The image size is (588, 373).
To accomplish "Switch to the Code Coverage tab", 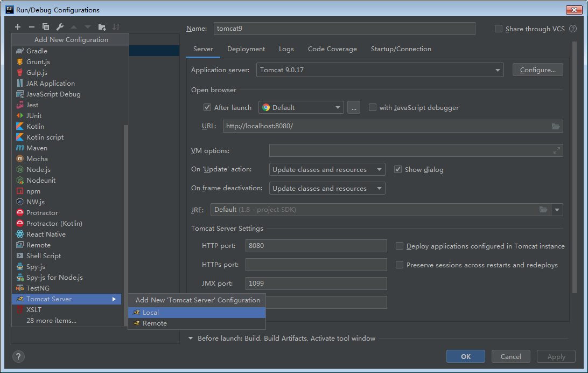I will [332, 49].
